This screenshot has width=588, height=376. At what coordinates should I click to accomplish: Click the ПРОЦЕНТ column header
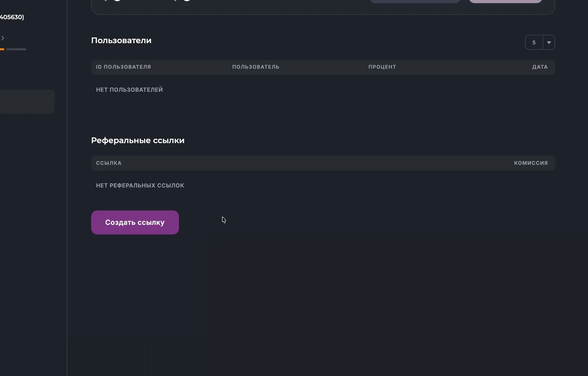pyautogui.click(x=382, y=67)
